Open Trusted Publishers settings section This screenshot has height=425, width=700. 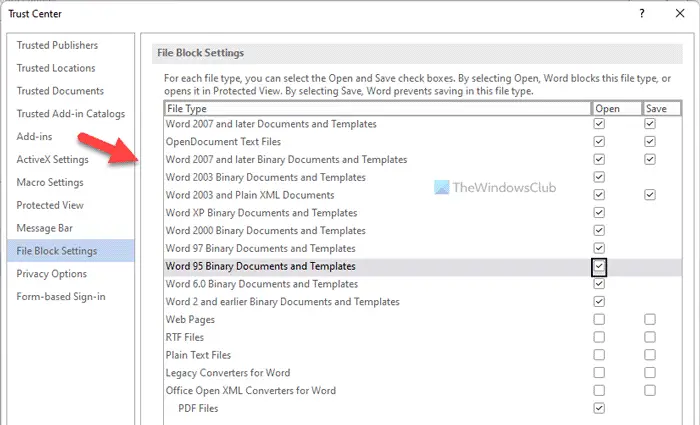pos(57,45)
